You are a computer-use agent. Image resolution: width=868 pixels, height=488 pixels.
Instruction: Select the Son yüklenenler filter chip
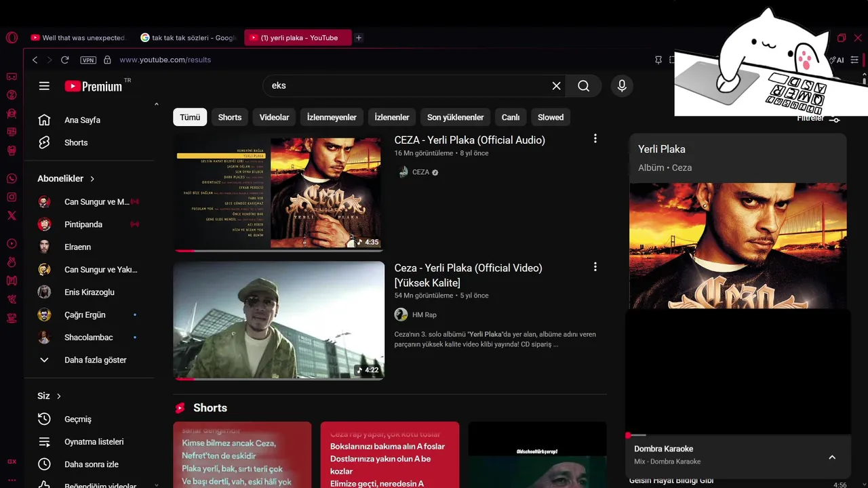[x=456, y=117]
